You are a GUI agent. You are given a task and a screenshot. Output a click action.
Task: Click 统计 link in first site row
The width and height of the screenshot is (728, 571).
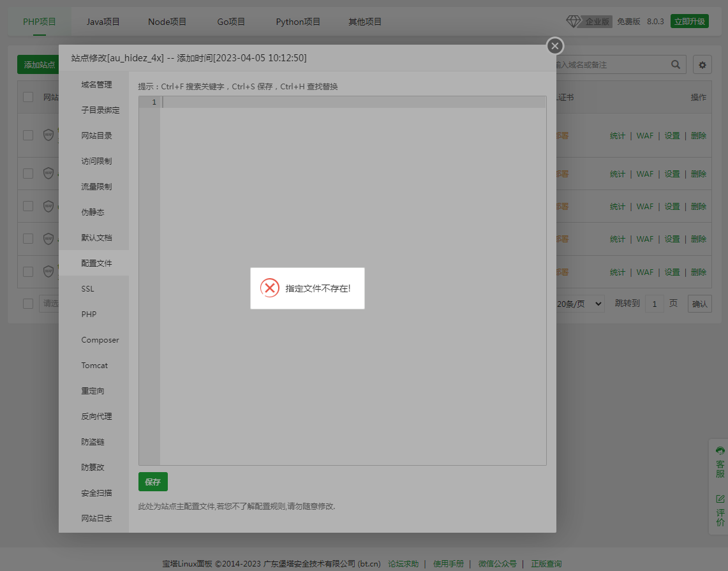(618, 135)
